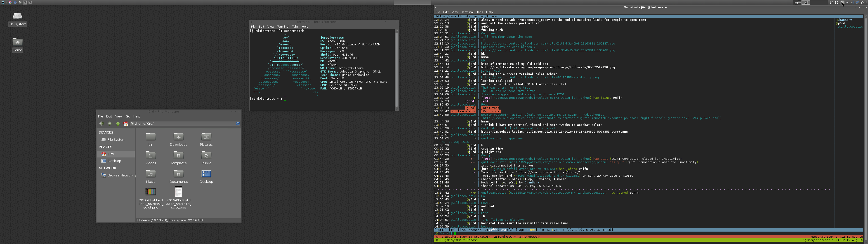Open Tabs menu in WeeChat terminal window

coord(480,12)
